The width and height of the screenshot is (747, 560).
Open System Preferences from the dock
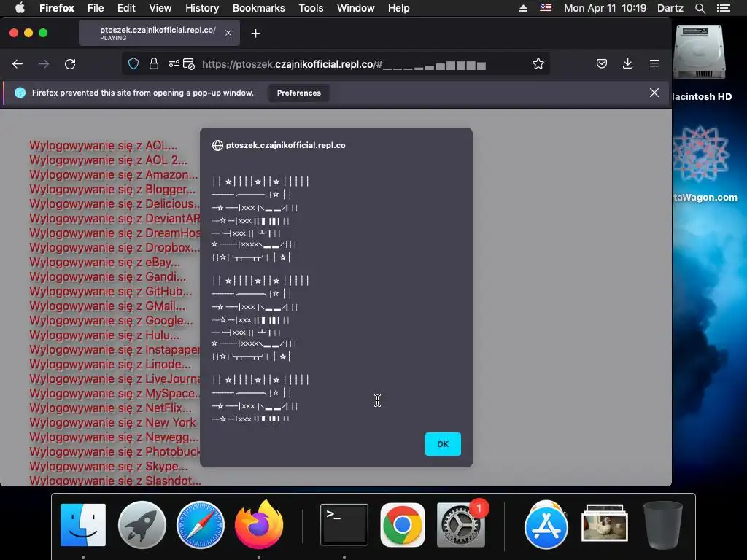click(x=461, y=525)
